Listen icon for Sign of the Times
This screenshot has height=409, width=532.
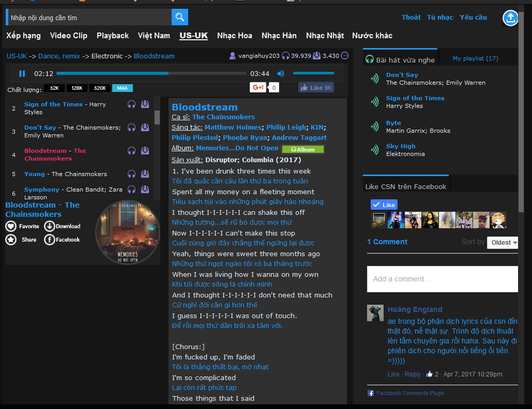point(132,104)
